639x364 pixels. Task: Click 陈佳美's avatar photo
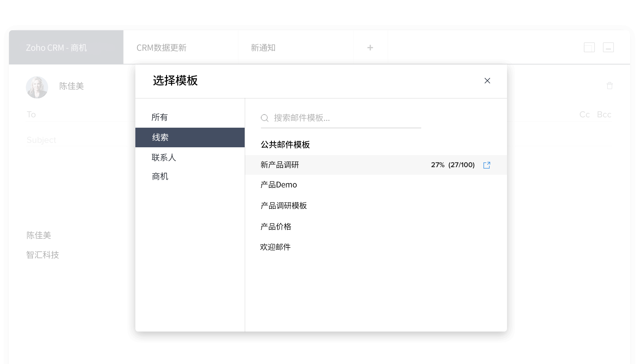point(37,87)
